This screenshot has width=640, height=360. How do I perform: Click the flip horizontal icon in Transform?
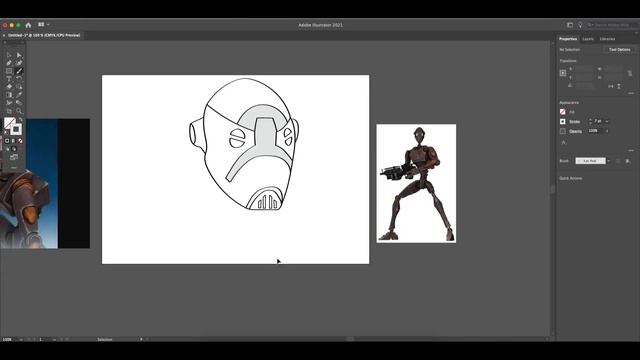[611, 86]
